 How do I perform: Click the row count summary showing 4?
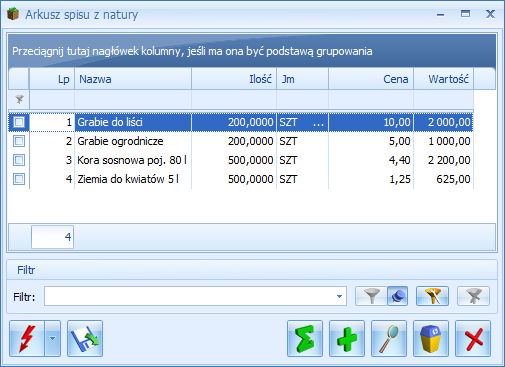tap(52, 237)
